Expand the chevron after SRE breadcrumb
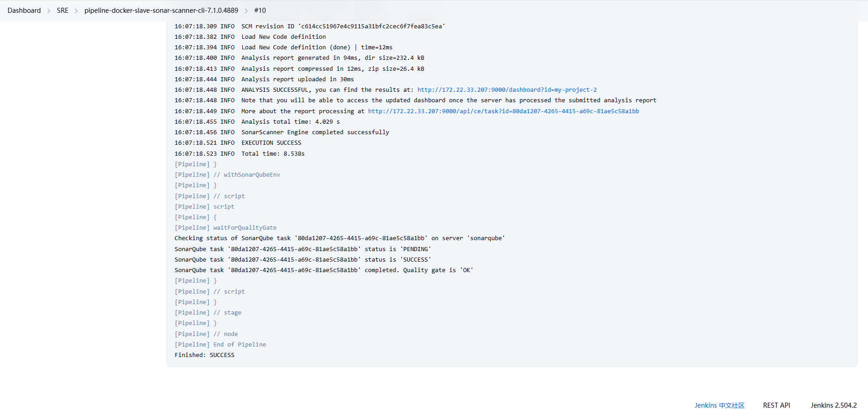The image size is (868, 415). pyautogui.click(x=76, y=11)
